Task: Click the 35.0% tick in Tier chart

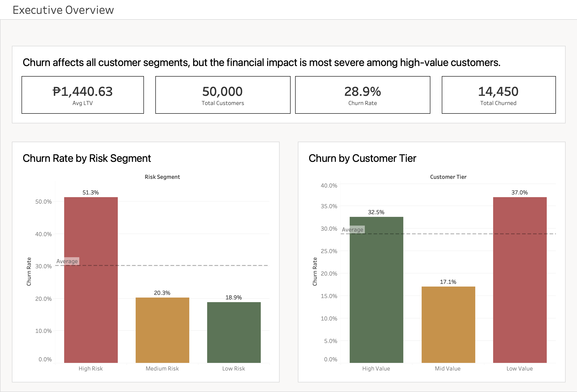Action: tap(329, 206)
